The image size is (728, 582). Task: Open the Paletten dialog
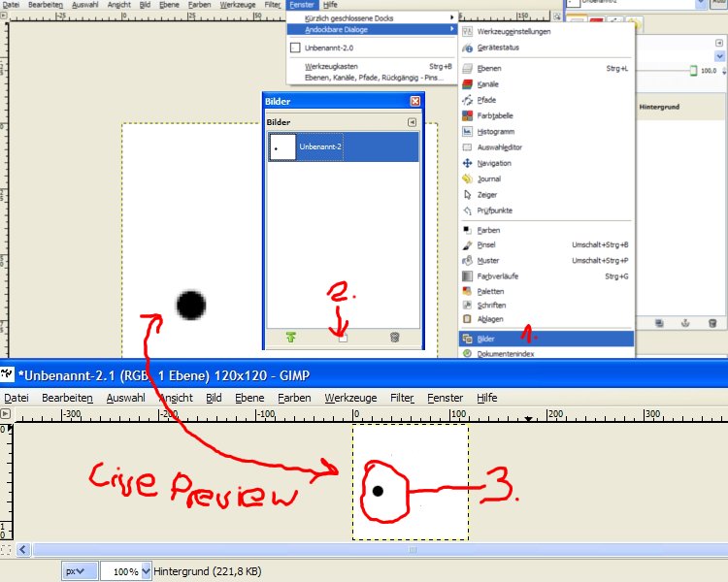pyautogui.click(x=546, y=291)
